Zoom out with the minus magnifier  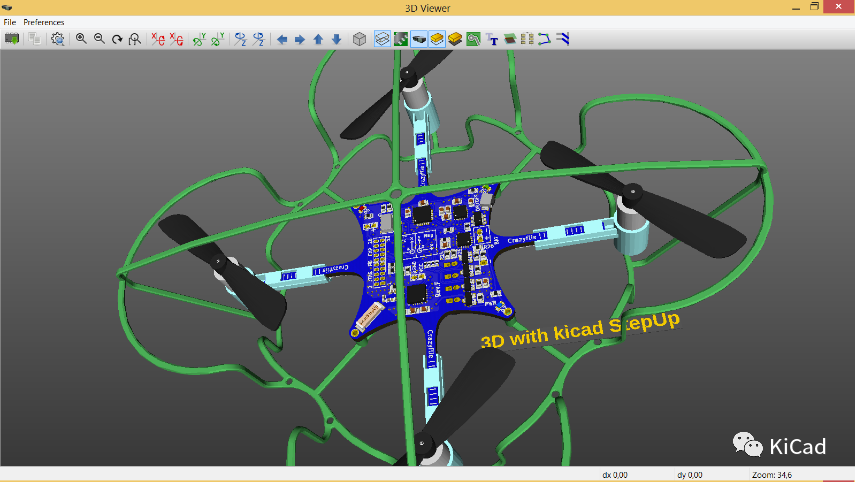99,39
